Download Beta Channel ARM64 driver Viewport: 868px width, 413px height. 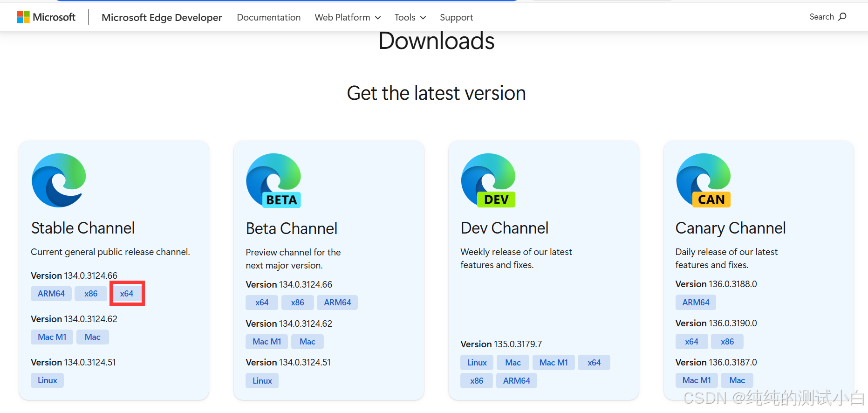tap(337, 303)
